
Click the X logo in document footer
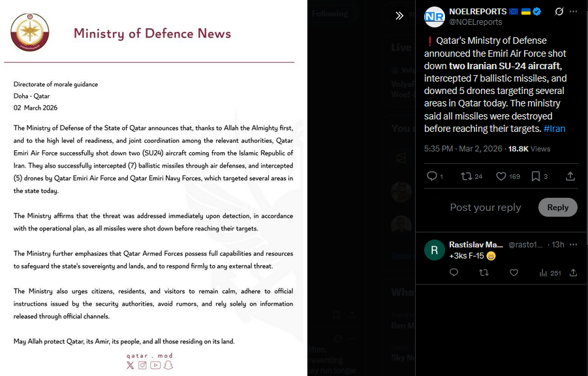pos(130,365)
